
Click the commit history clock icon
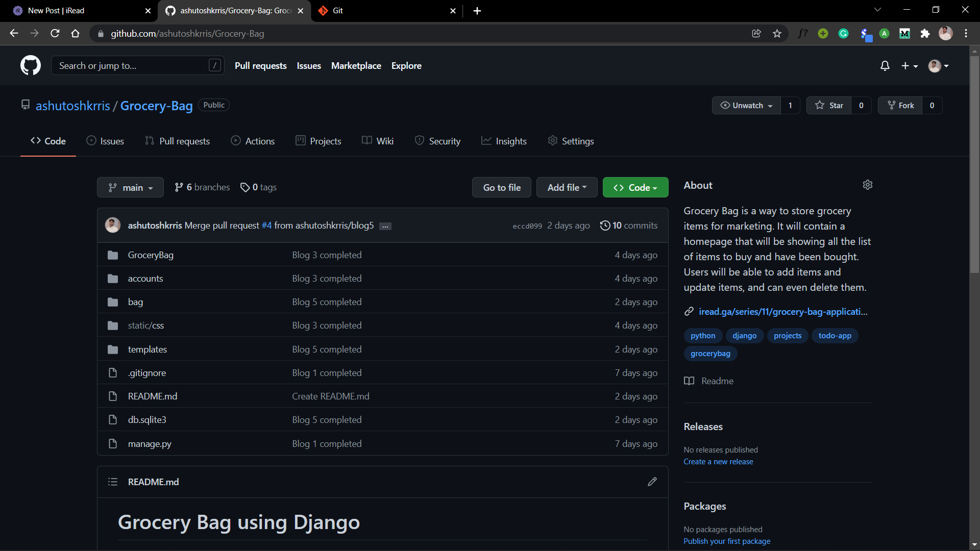tap(605, 226)
